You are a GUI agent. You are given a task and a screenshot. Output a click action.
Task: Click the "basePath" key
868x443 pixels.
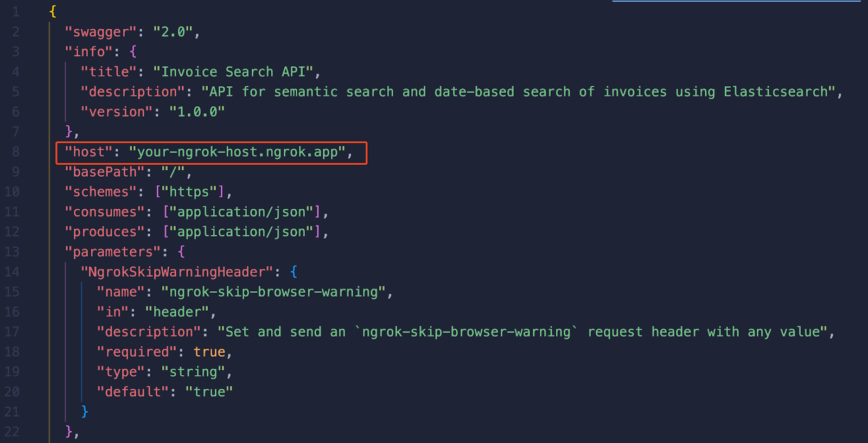coord(105,172)
